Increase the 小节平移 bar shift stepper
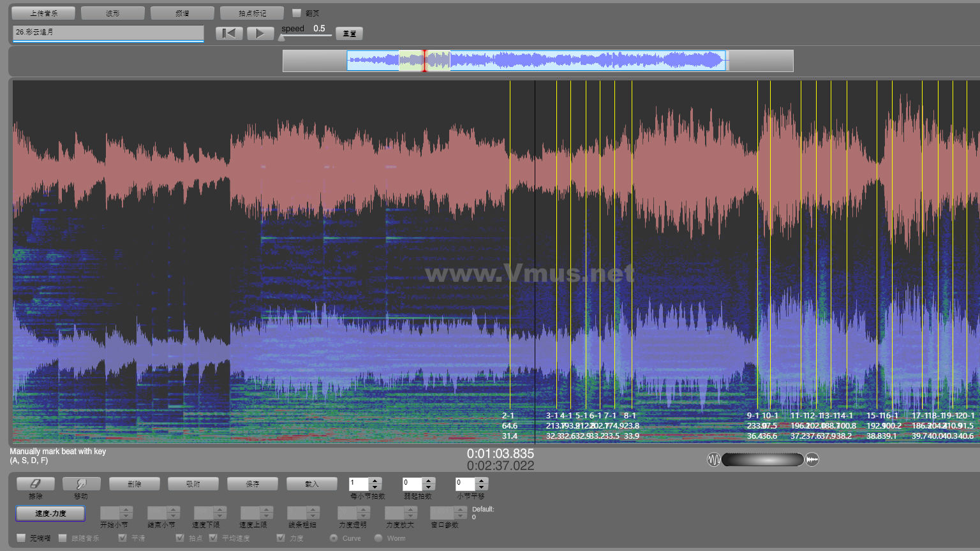Viewport: 980px width, 551px height. 482,481
